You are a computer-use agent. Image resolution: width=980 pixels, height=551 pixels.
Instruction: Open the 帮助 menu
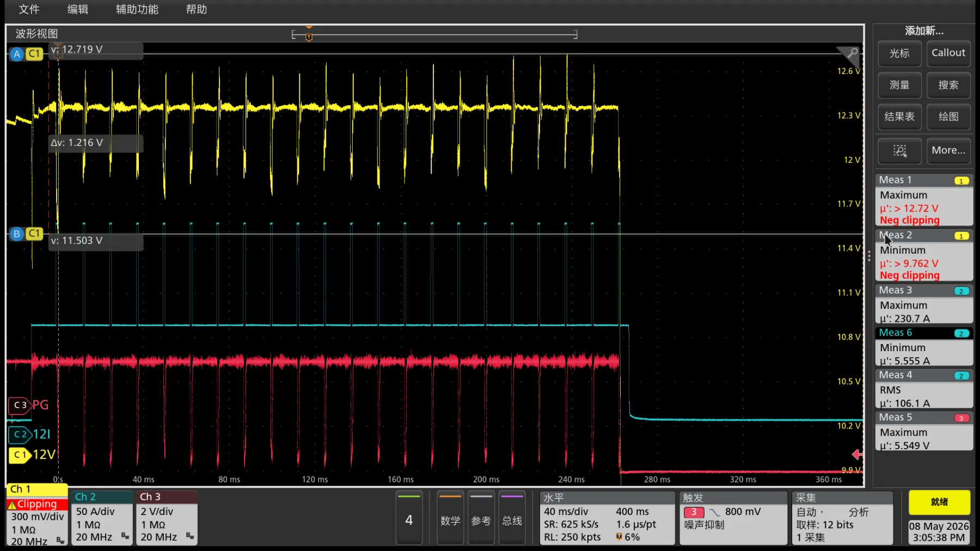[197, 9]
